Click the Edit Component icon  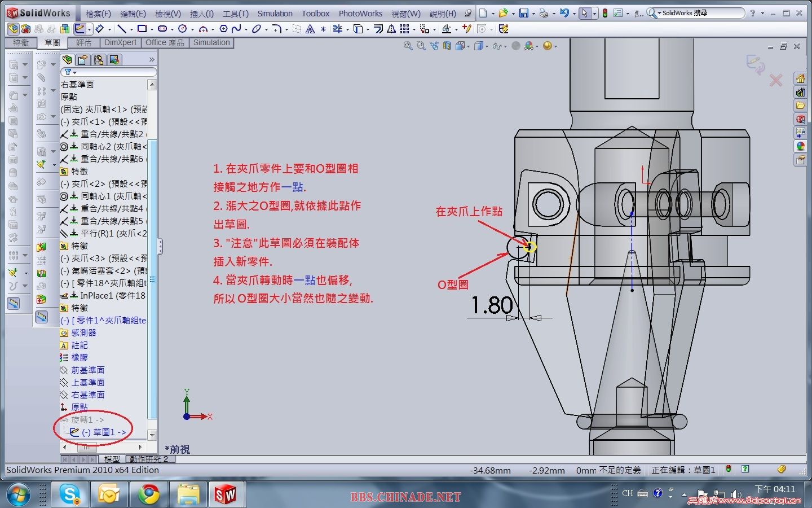(12, 29)
